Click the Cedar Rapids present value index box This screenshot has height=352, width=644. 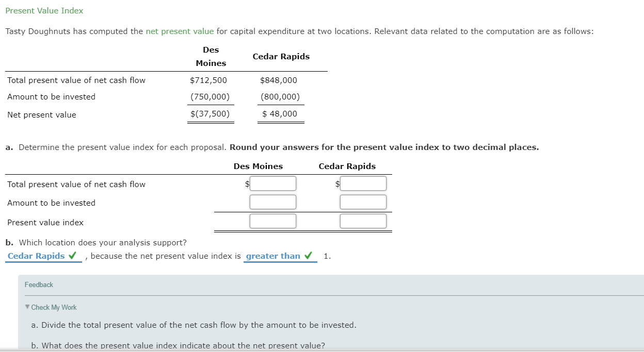point(363,221)
